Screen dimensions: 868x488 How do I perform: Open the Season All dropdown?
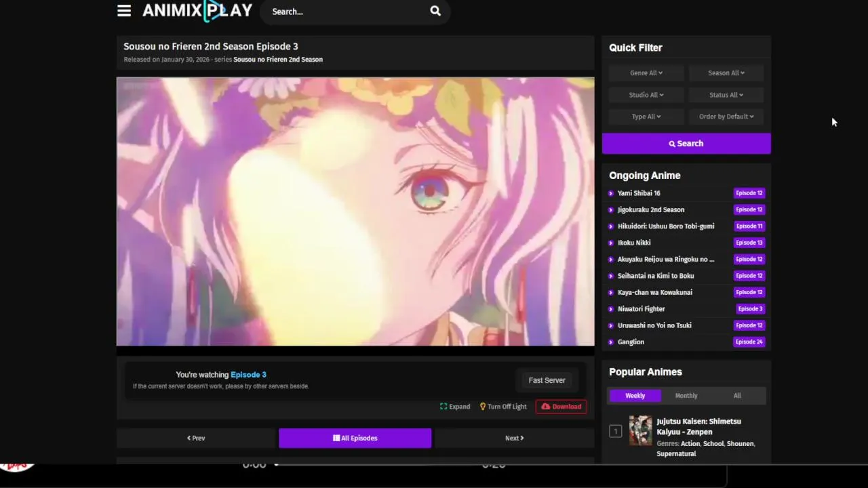(726, 73)
